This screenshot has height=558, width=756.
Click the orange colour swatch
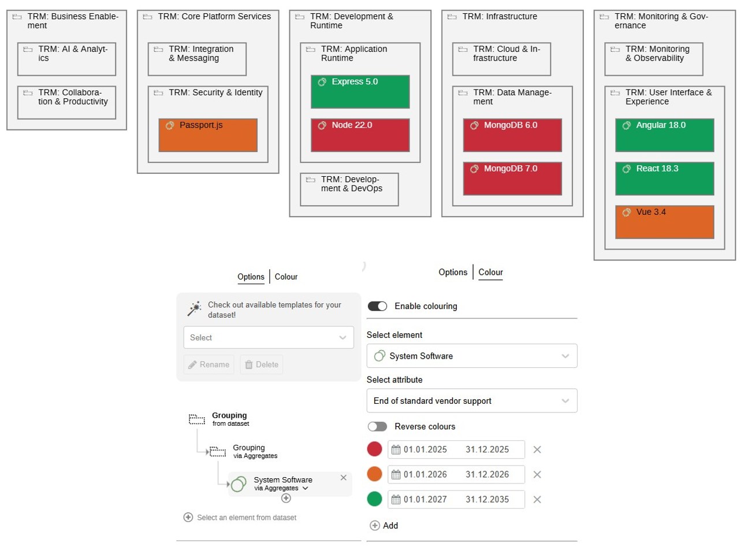(375, 474)
